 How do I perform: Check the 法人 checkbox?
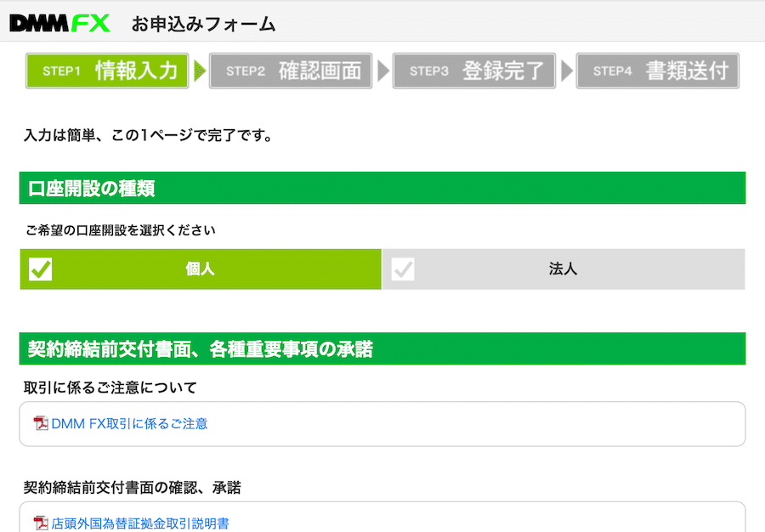403,269
